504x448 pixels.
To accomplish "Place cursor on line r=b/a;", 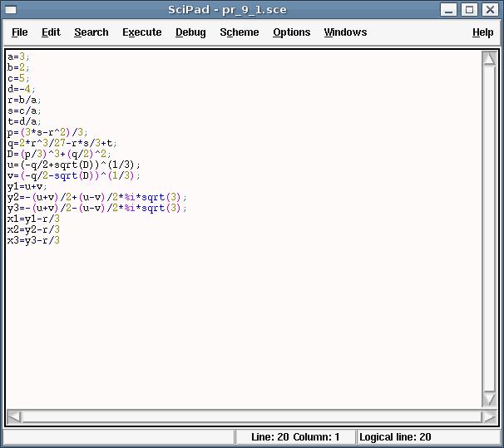I will 24,100.
